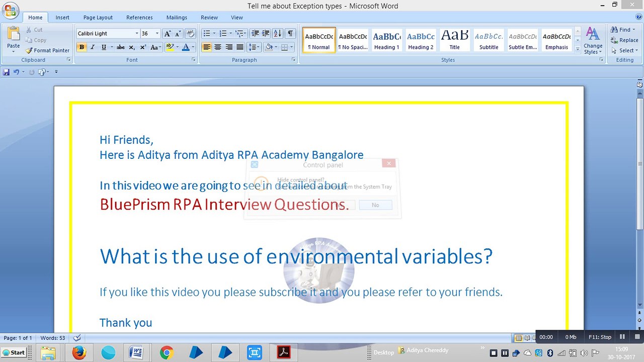Apply the Heading 1 style
The height and width of the screenshot is (362, 644).
click(387, 40)
